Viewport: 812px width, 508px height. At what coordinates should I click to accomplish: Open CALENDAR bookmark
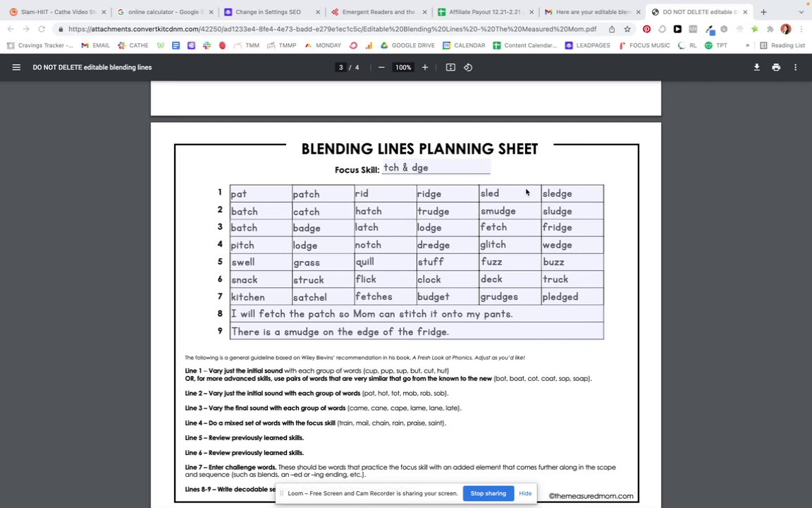click(464, 46)
